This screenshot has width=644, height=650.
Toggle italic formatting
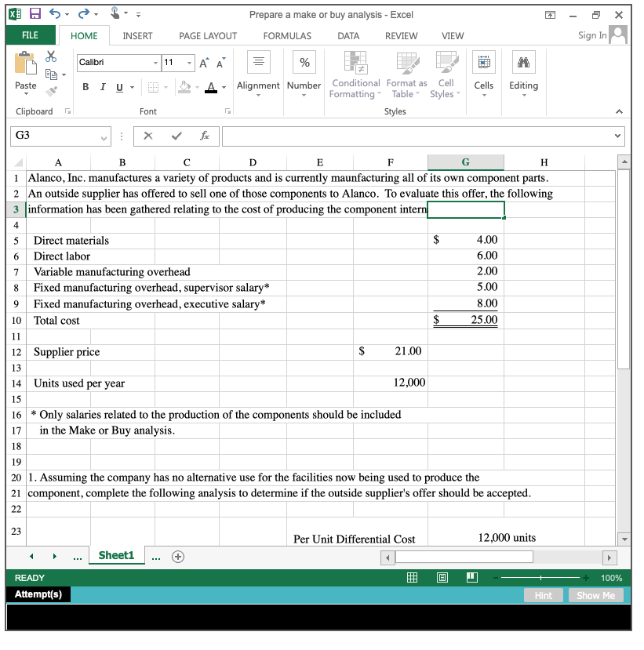tap(101, 87)
